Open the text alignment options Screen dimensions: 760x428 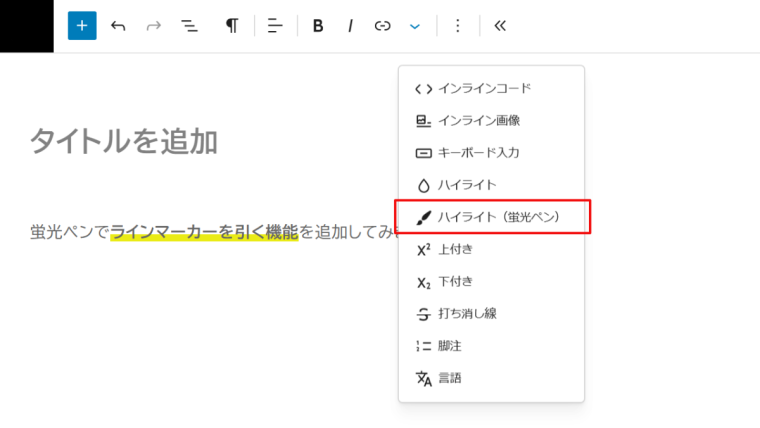point(275,26)
